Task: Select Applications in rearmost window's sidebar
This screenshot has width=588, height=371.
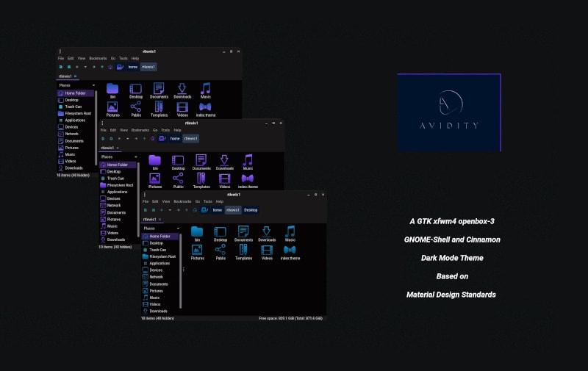Action: tap(75, 120)
